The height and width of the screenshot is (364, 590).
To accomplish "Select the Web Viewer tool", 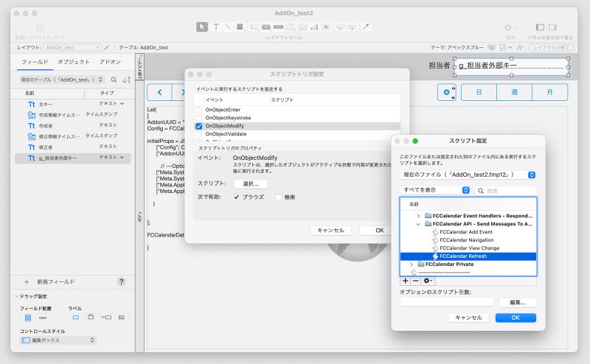I will point(326,27).
